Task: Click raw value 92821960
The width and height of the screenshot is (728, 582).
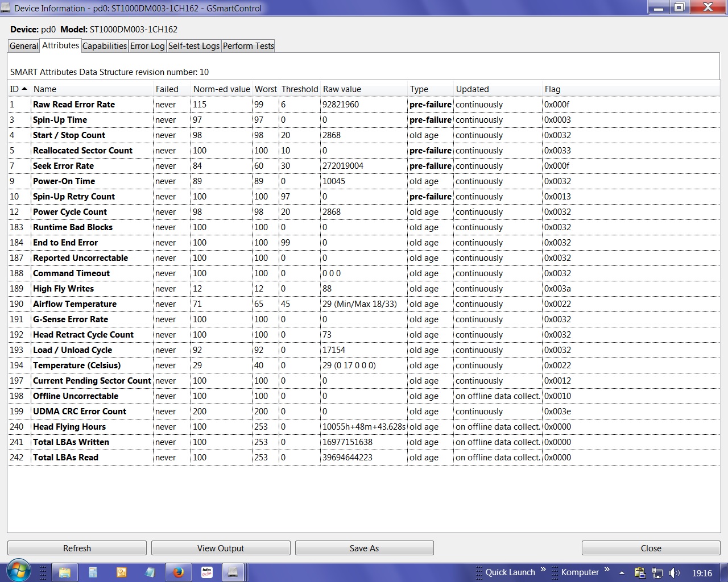Action: coord(341,105)
